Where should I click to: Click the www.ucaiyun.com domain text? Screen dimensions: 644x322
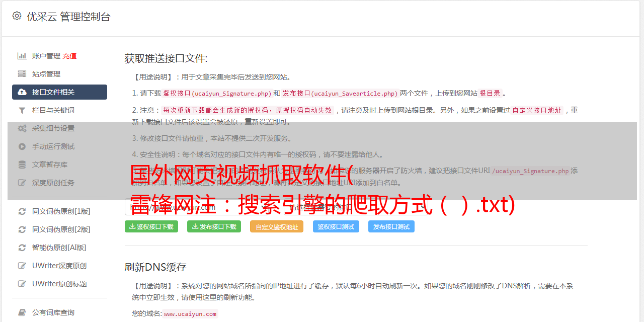(x=190, y=314)
